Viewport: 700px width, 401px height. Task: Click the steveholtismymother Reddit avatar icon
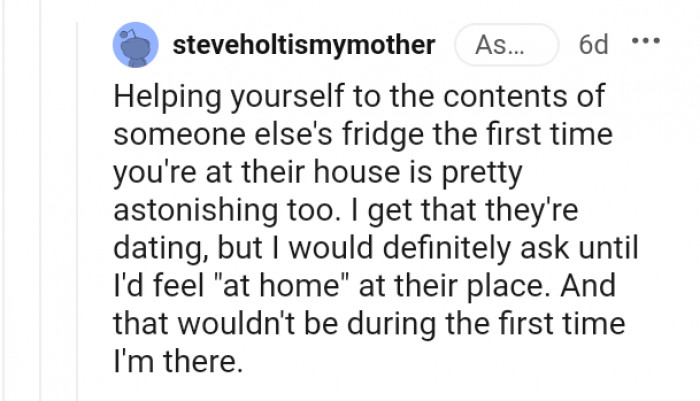coord(133,44)
